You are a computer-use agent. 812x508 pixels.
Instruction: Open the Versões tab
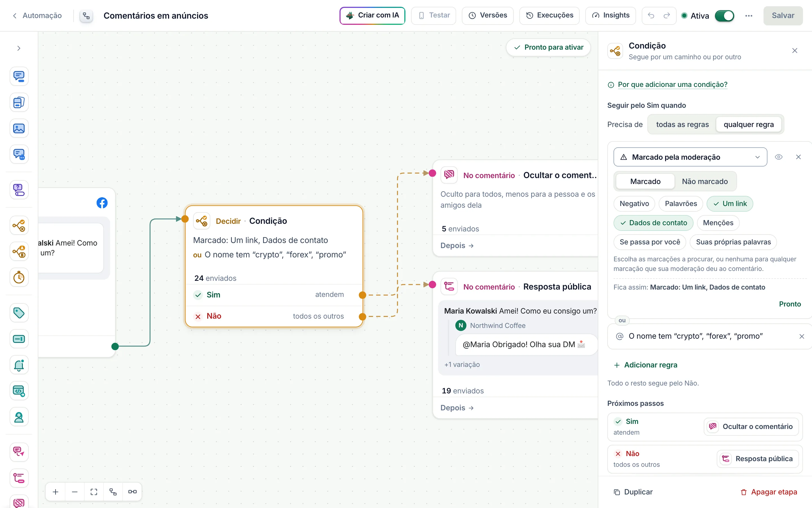click(487, 16)
